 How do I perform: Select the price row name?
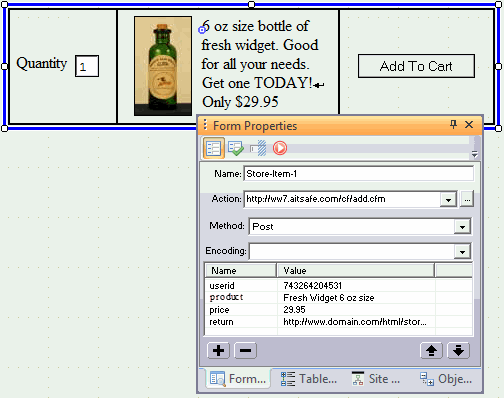coord(219,310)
